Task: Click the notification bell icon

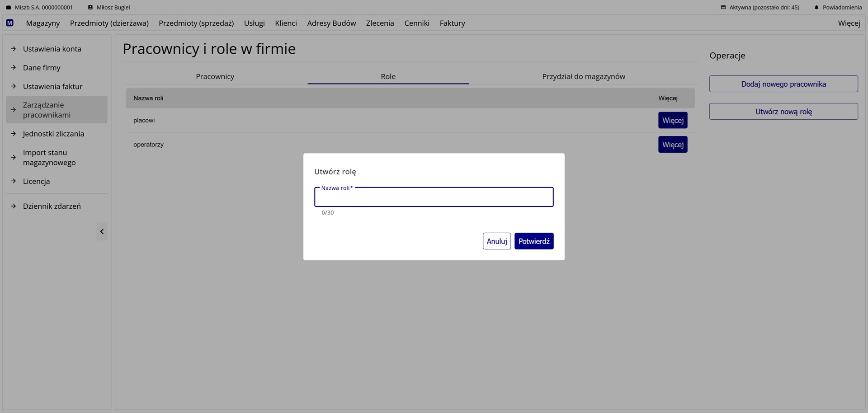Action: click(816, 8)
